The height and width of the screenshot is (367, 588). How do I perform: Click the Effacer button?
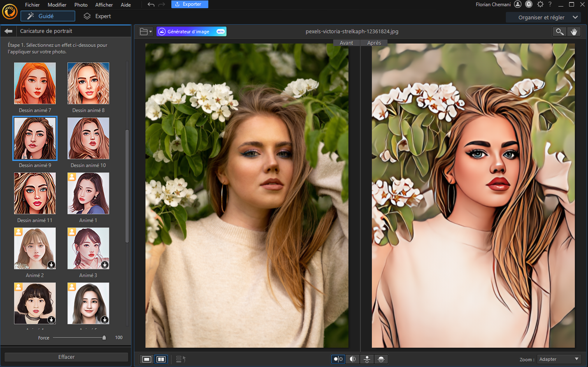click(66, 357)
